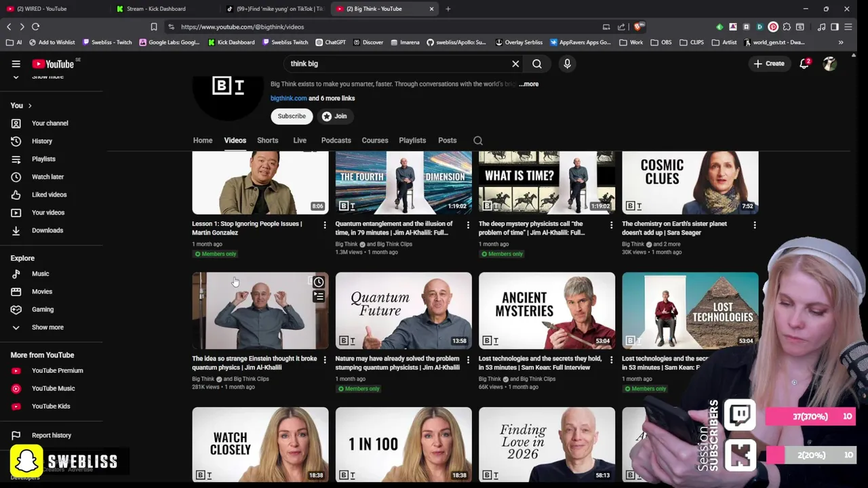
Task: Open options for Ancient Mysteries video
Action: coord(611,359)
